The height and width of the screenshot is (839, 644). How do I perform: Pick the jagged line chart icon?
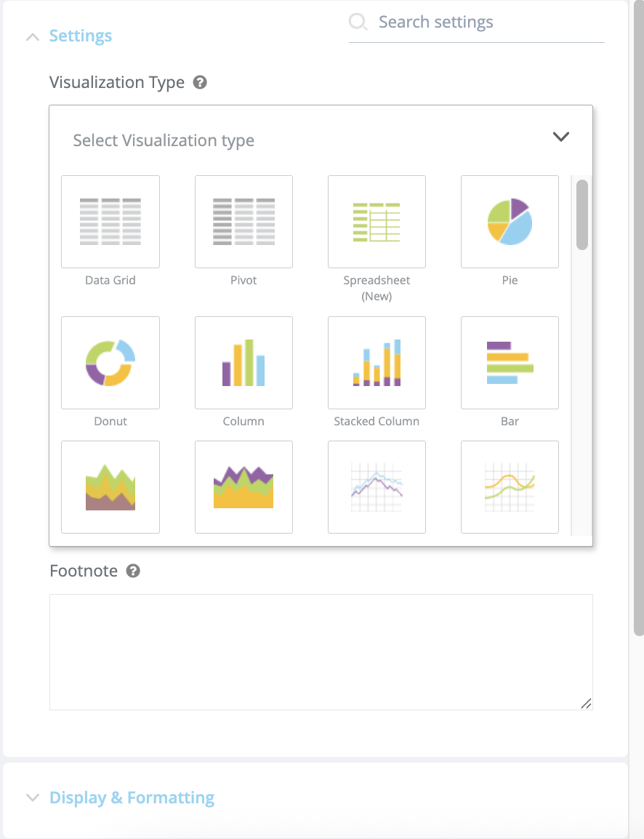click(377, 487)
